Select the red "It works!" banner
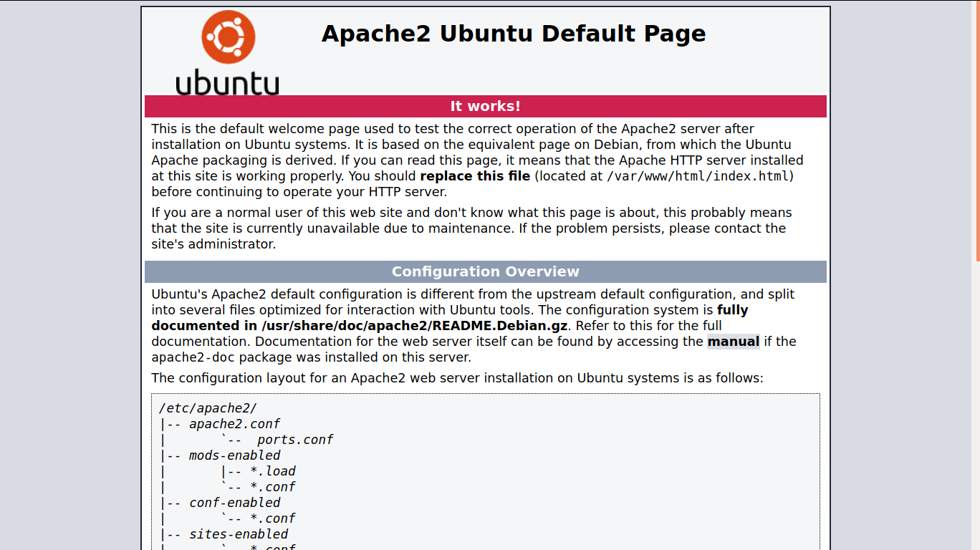The image size is (980, 550). (486, 106)
